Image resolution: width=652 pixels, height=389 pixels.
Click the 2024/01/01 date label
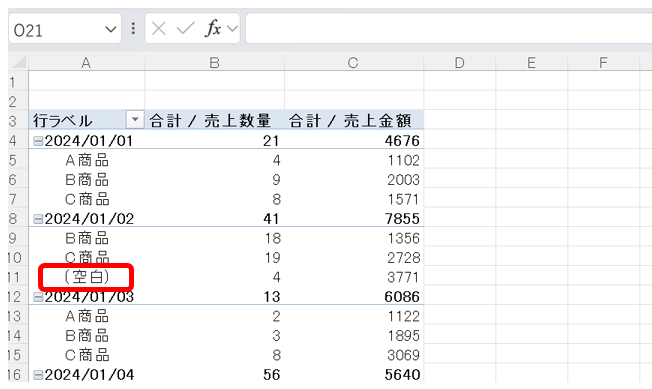click(x=89, y=141)
